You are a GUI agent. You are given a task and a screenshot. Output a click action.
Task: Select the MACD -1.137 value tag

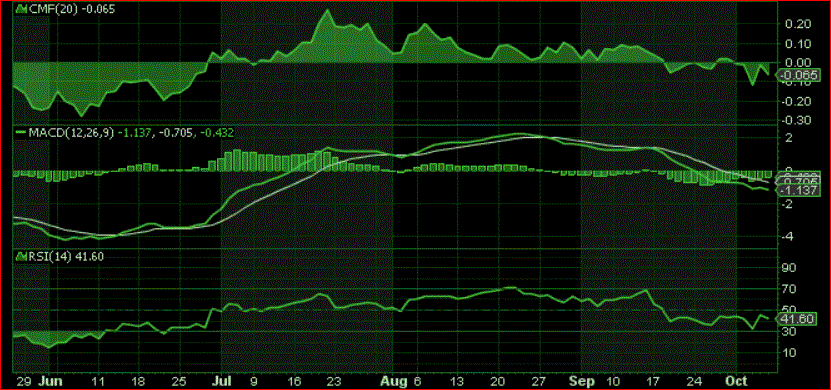(798, 190)
